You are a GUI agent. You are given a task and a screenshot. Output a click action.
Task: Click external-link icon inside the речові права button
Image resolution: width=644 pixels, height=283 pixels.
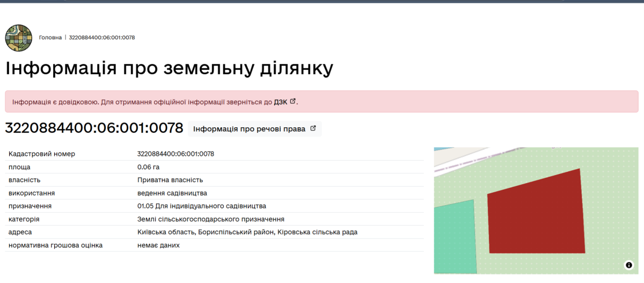(x=313, y=129)
